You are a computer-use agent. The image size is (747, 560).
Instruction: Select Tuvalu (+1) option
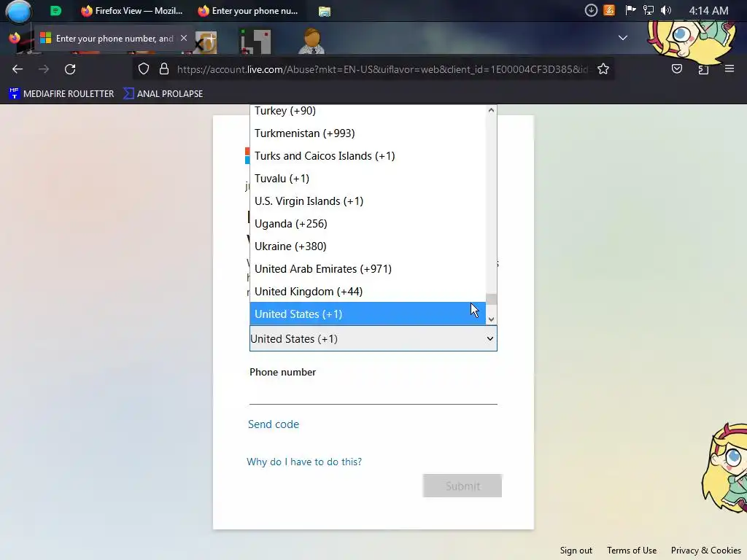pos(368,179)
